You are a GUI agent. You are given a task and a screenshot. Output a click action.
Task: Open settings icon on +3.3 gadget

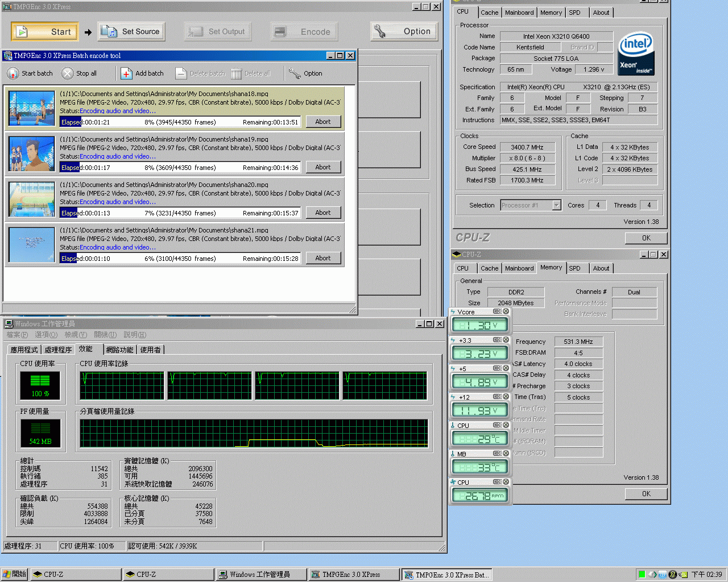click(497, 340)
